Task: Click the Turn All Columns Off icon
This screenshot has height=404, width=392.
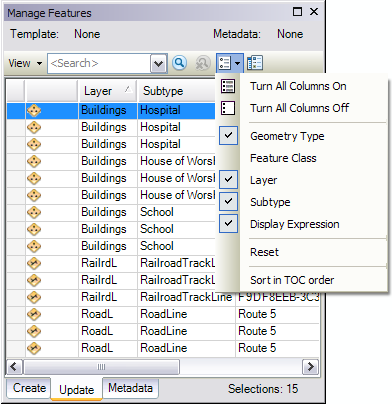Action: click(x=228, y=108)
